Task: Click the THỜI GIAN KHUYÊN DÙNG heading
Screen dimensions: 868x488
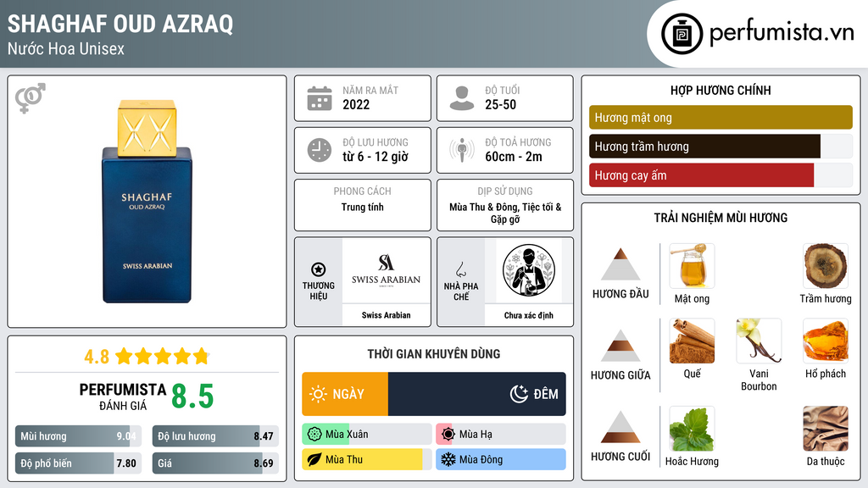Action: 434,354
